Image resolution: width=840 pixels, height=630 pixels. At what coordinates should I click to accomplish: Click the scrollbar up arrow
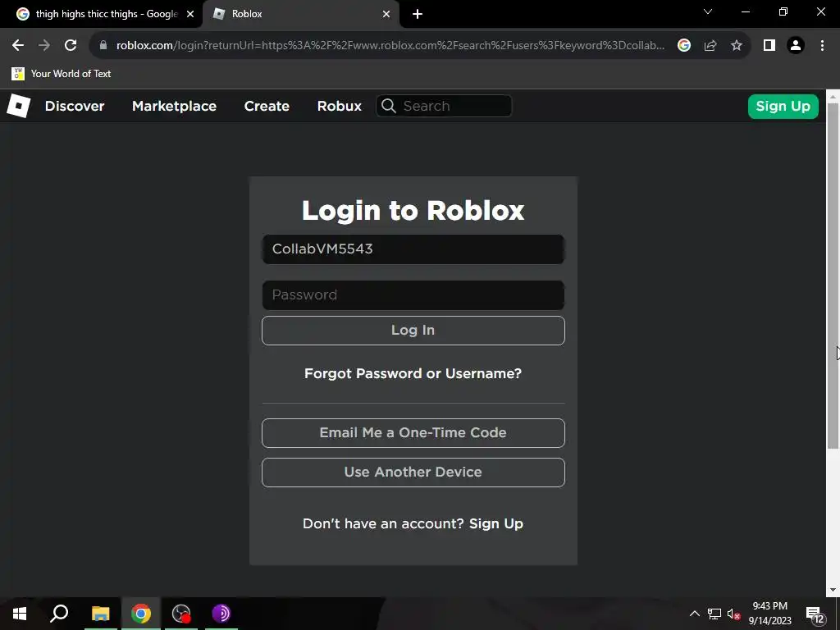pyautogui.click(x=833, y=97)
